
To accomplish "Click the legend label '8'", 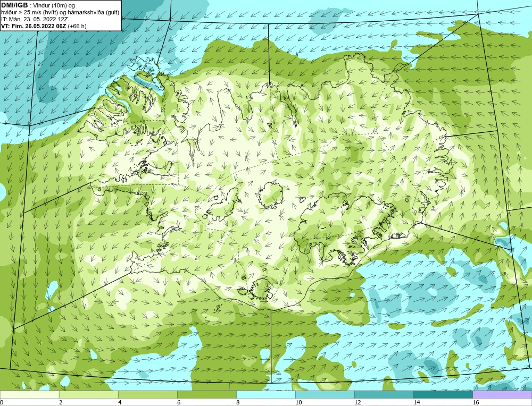I will (x=238, y=402).
